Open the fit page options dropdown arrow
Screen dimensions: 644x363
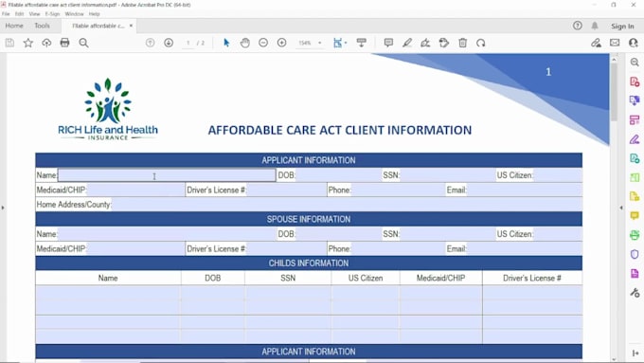point(346,43)
